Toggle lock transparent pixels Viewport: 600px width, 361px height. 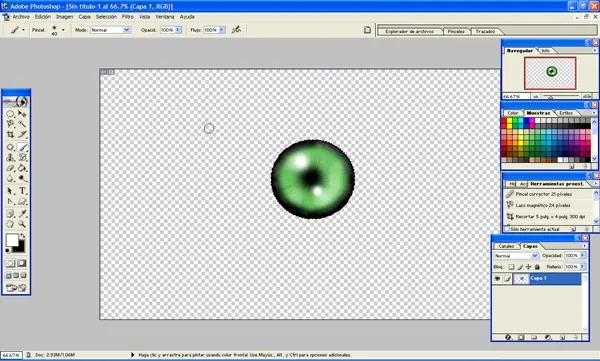click(x=511, y=267)
